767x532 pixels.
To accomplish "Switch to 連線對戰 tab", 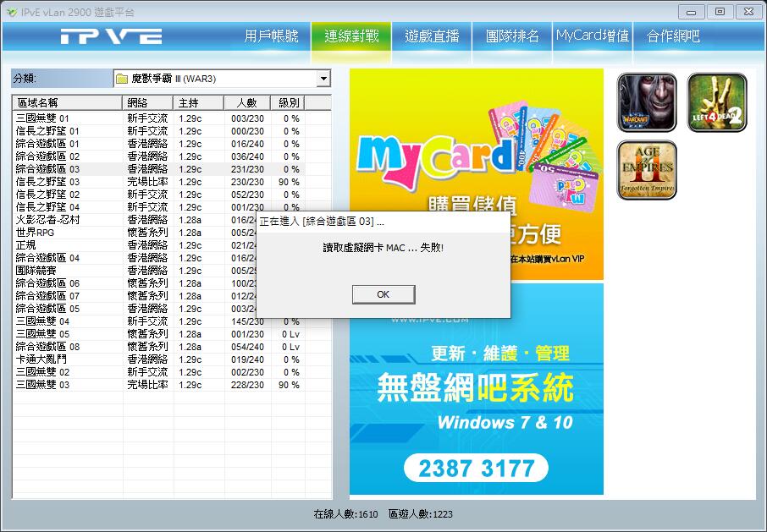I will (351, 36).
